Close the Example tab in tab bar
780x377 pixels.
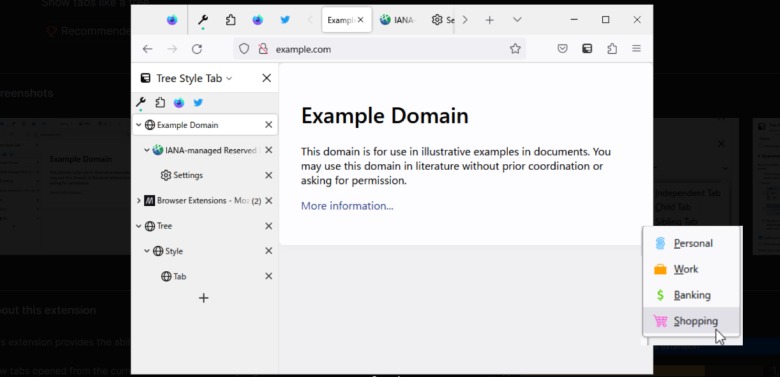(x=361, y=20)
